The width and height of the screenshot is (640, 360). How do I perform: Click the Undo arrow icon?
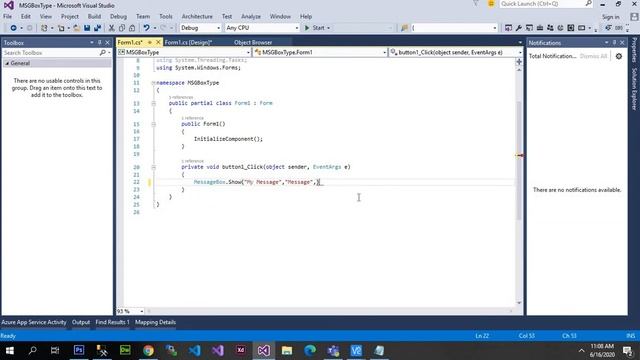[146, 28]
